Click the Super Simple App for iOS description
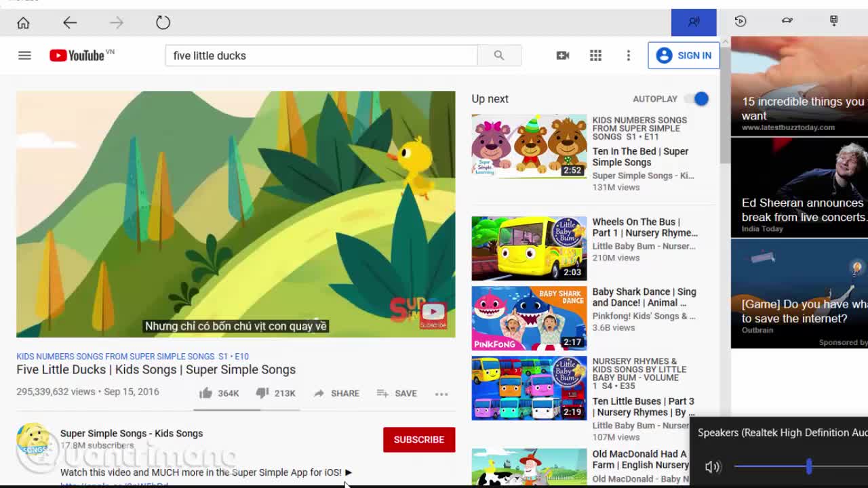 [x=206, y=472]
